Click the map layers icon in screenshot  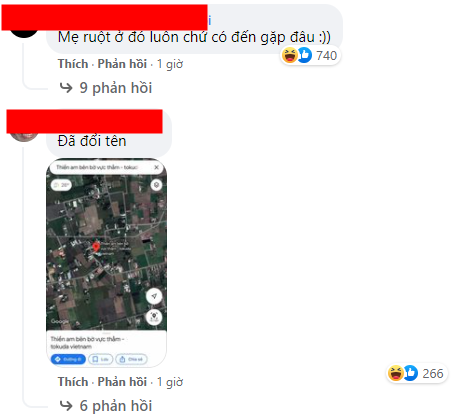pyautogui.click(x=156, y=185)
